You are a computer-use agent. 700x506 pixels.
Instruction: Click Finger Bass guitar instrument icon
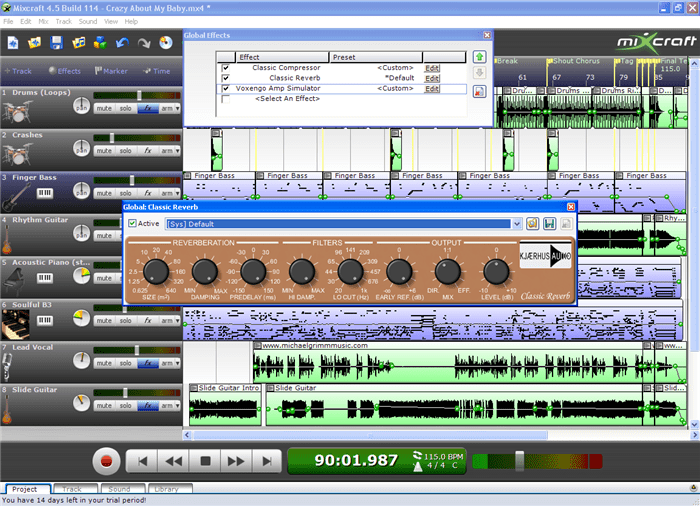(x=16, y=197)
